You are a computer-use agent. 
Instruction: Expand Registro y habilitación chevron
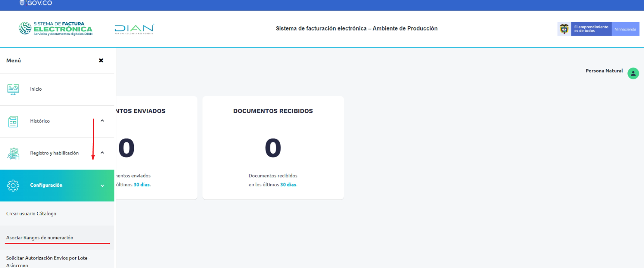(102, 153)
